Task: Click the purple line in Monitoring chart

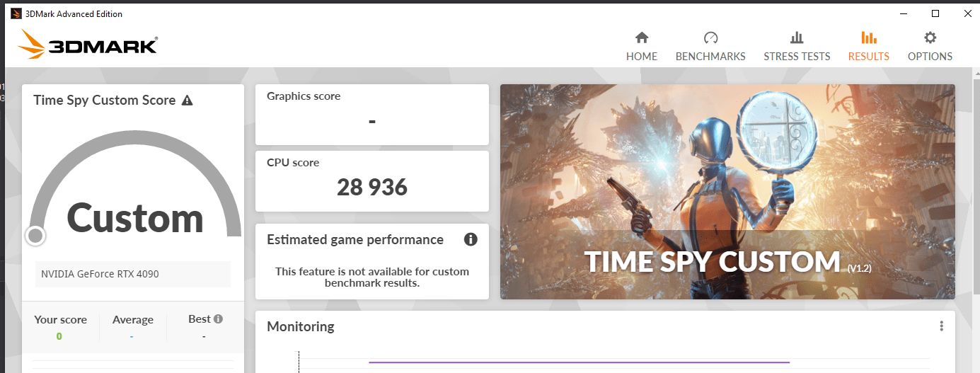Action: [579, 362]
